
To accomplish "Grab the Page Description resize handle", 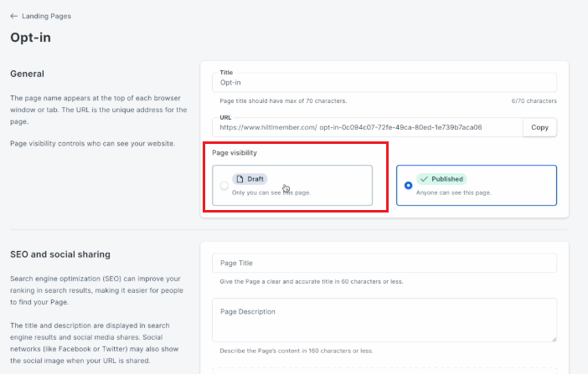I will [x=554, y=339].
